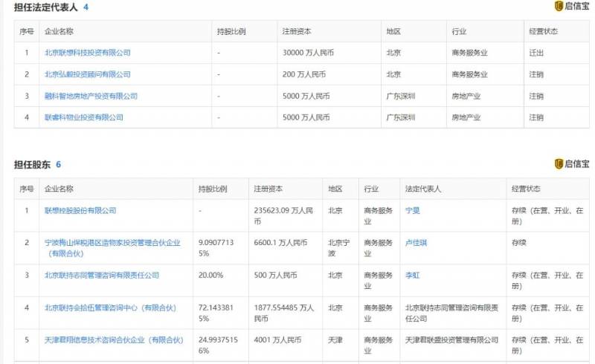Select 广东深圳 region in 融科智地 row
The height and width of the screenshot is (364, 595).
401,96
